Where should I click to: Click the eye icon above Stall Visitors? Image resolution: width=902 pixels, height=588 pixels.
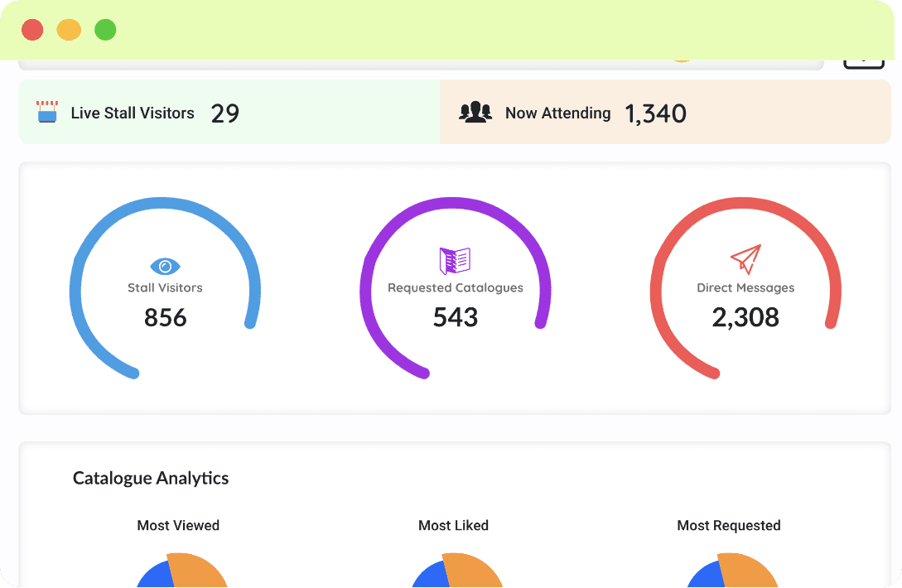tap(165, 267)
